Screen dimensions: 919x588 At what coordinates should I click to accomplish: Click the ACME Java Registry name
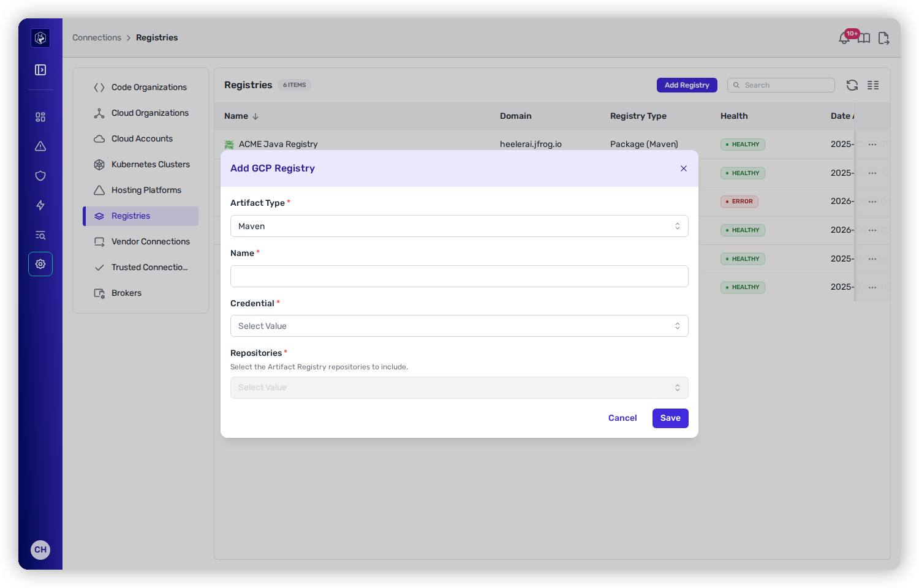click(x=278, y=145)
